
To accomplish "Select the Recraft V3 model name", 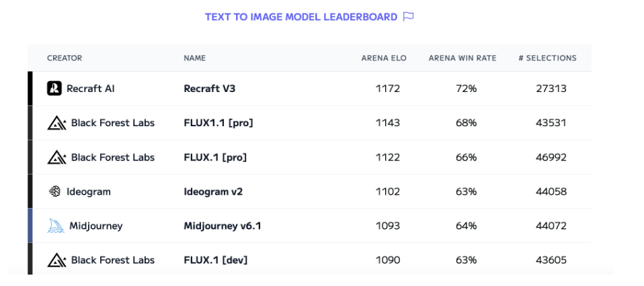I will tap(210, 88).
